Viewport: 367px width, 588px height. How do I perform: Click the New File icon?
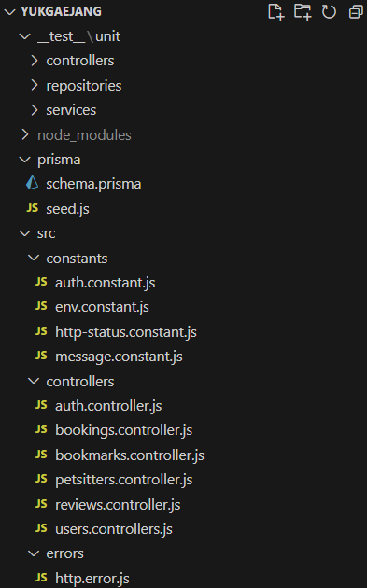pos(276,11)
